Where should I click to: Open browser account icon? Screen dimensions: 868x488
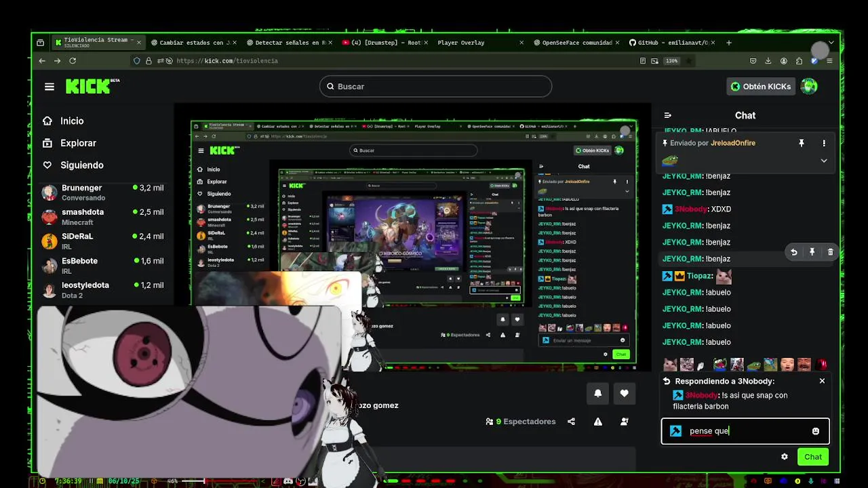coord(784,60)
